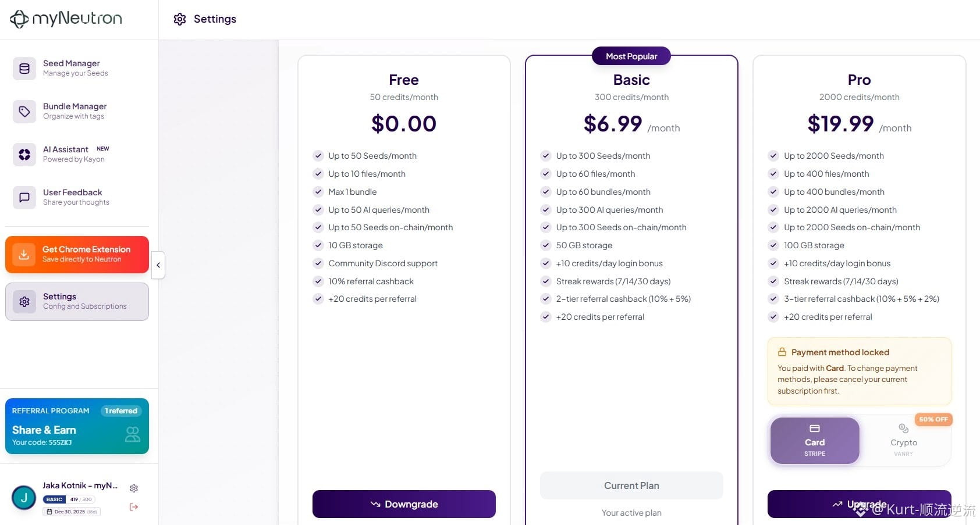Open the small gear icon near username
The image size is (980, 525).
(134, 488)
